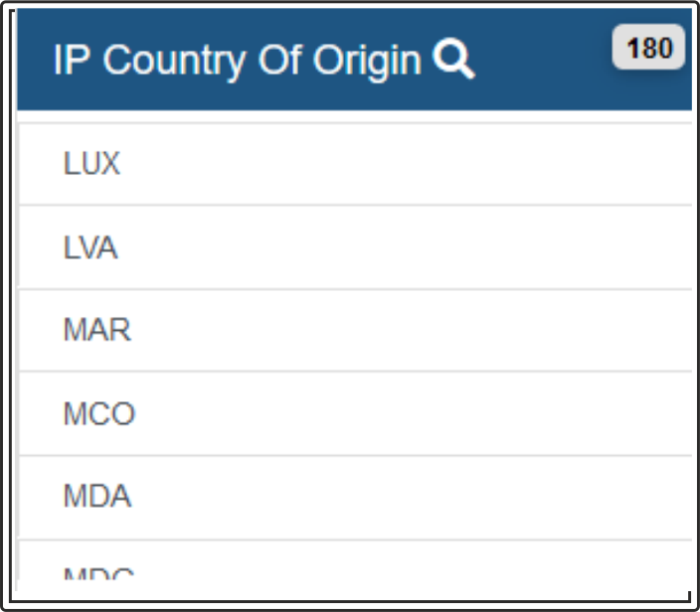Click the 180 count badge
Image resolution: width=700 pixels, height=612 pixels.
648,47
